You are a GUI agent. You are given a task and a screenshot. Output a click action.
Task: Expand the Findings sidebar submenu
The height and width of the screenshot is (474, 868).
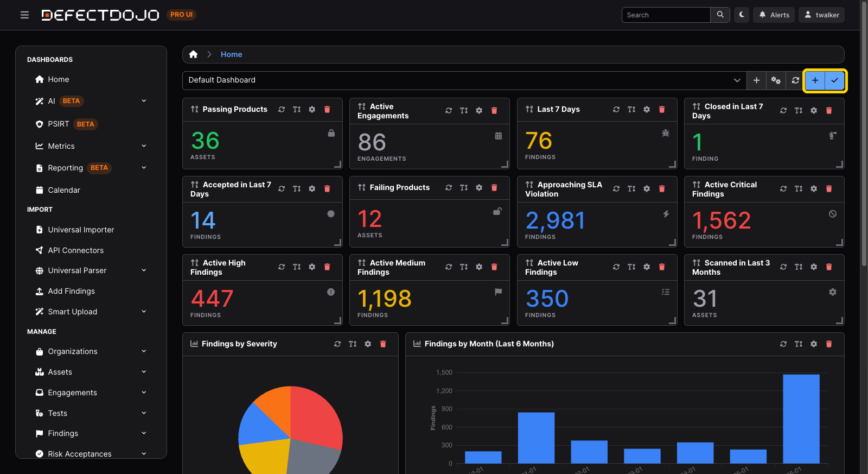[x=91, y=433]
